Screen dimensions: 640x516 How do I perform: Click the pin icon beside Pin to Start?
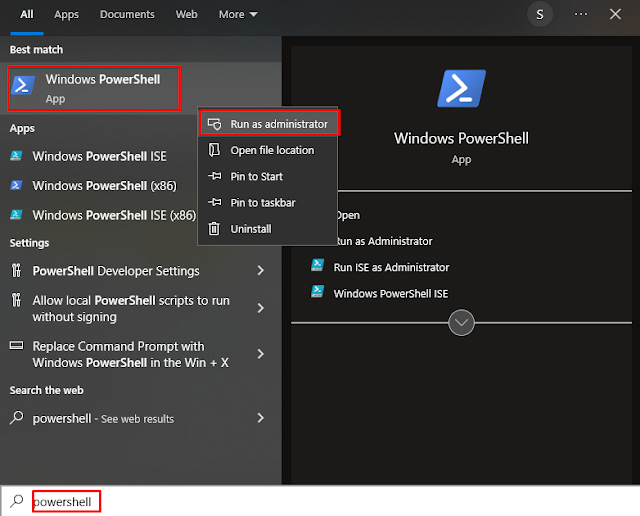click(x=214, y=176)
